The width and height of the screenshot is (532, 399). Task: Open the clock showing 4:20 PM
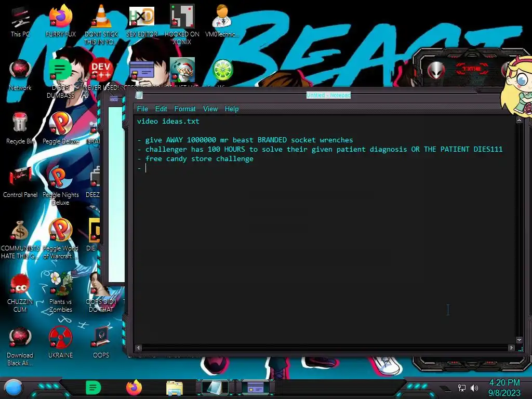click(504, 388)
